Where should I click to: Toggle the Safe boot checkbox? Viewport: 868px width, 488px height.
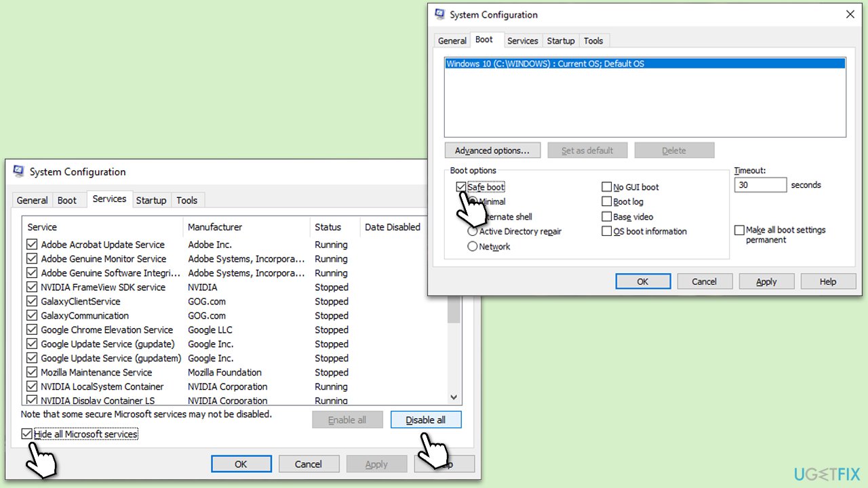click(461, 187)
